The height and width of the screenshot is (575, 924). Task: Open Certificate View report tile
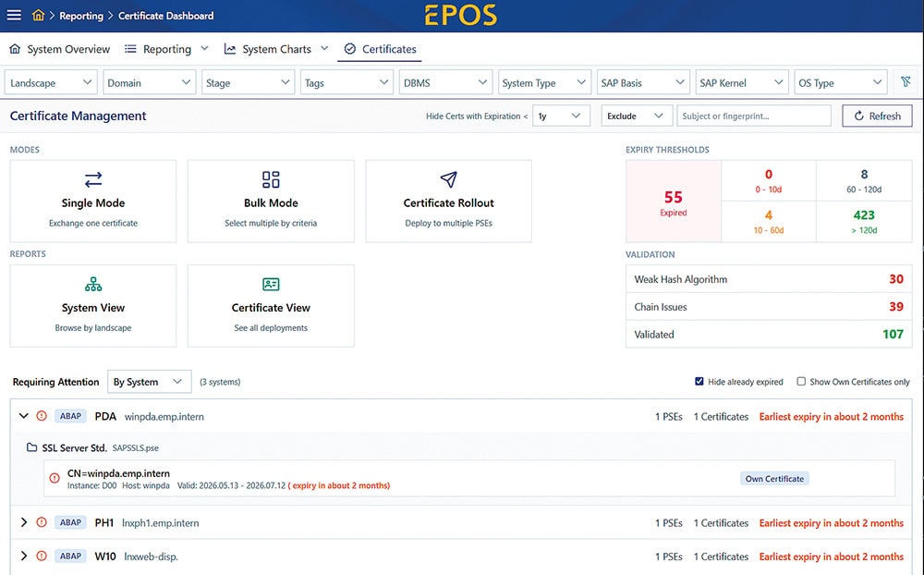point(271,305)
